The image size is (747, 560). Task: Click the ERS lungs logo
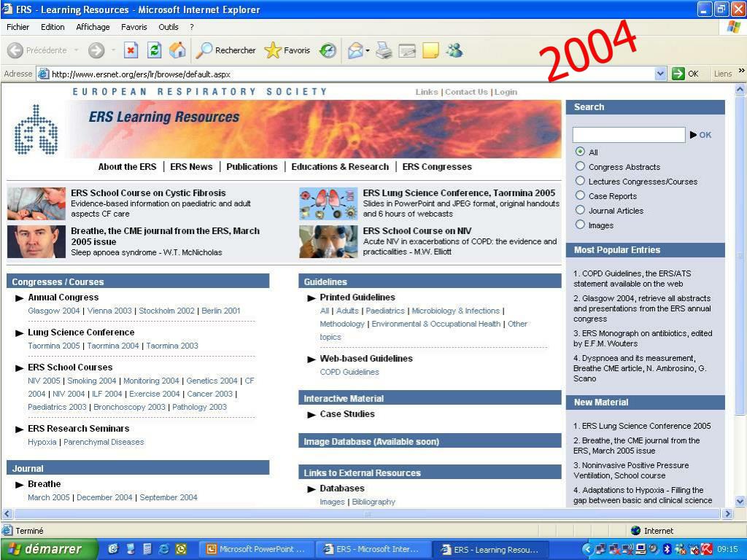coord(36,130)
